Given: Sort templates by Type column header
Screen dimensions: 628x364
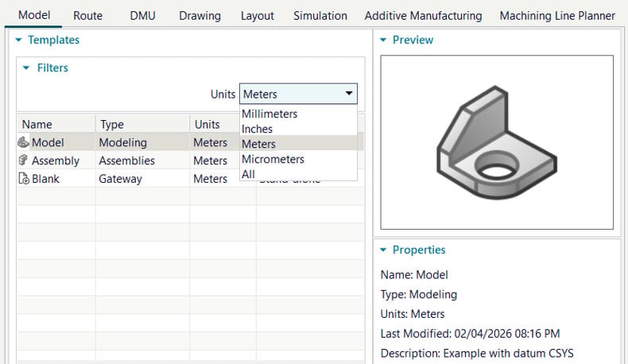Looking at the screenshot, I should [x=142, y=124].
